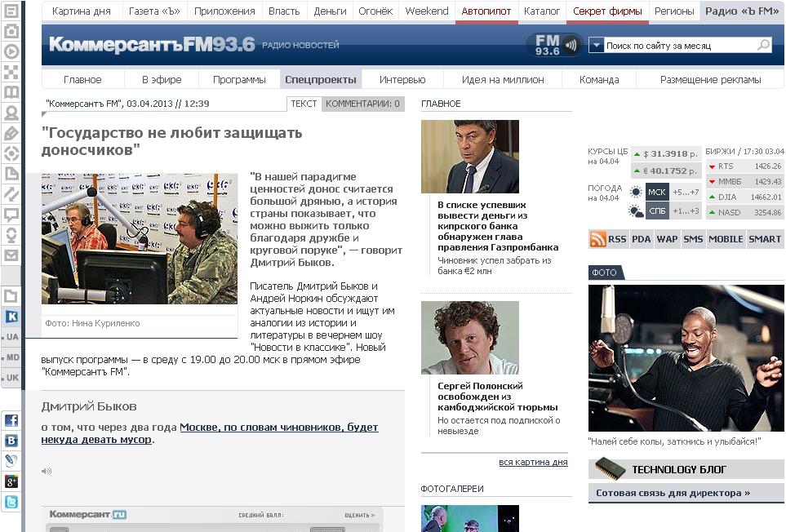Open the Деньги menu item
This screenshot has height=532, width=786.
(x=330, y=11)
